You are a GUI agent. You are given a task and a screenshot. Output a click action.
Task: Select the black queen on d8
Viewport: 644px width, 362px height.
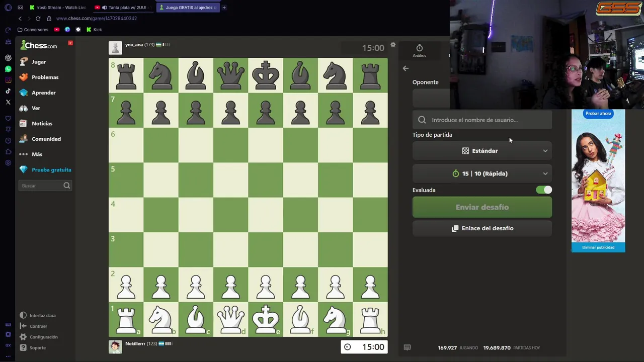click(231, 75)
